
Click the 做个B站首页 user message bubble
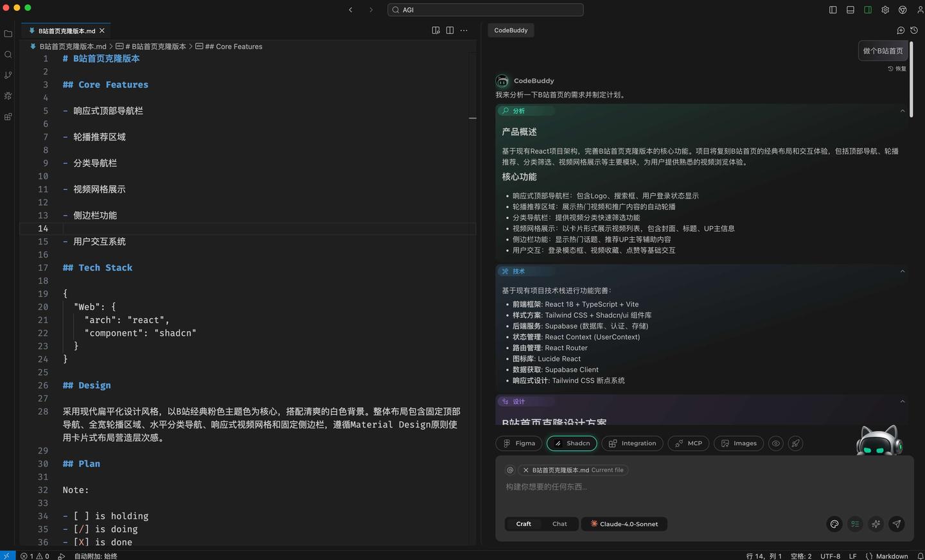coord(883,51)
